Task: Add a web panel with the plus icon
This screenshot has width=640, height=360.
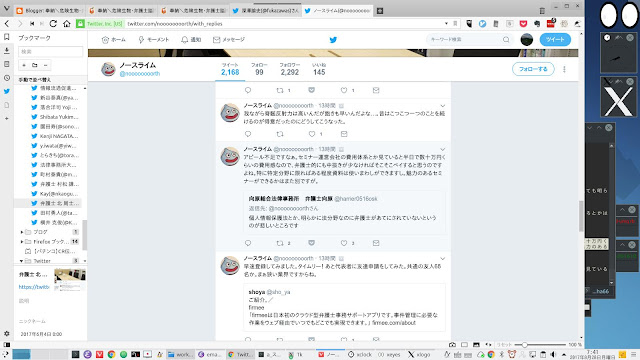Action: pyautogui.click(x=7, y=118)
